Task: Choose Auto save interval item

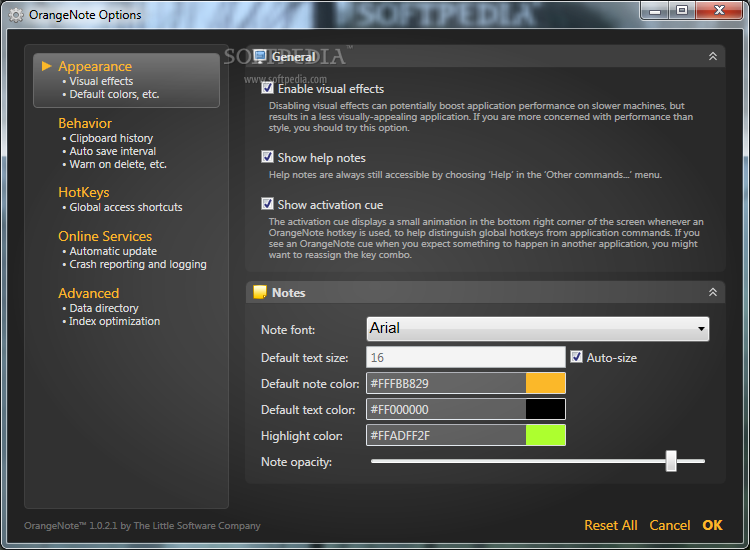Action: click(x=113, y=151)
